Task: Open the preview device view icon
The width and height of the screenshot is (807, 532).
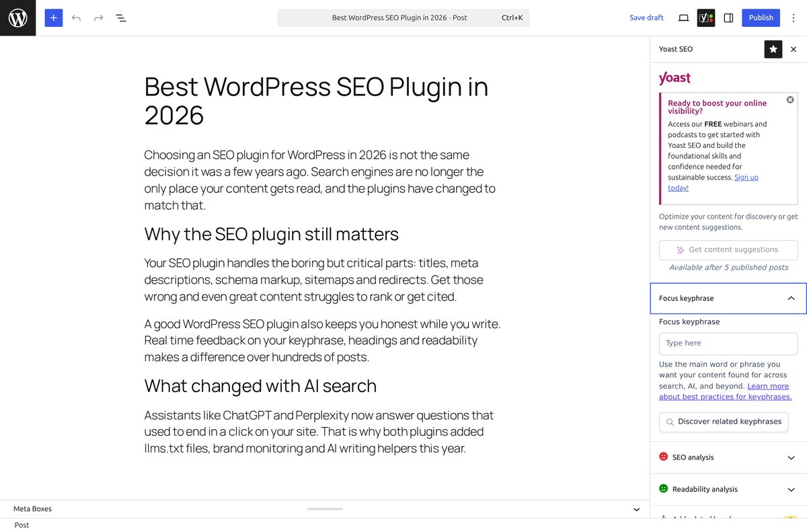Action: (683, 17)
